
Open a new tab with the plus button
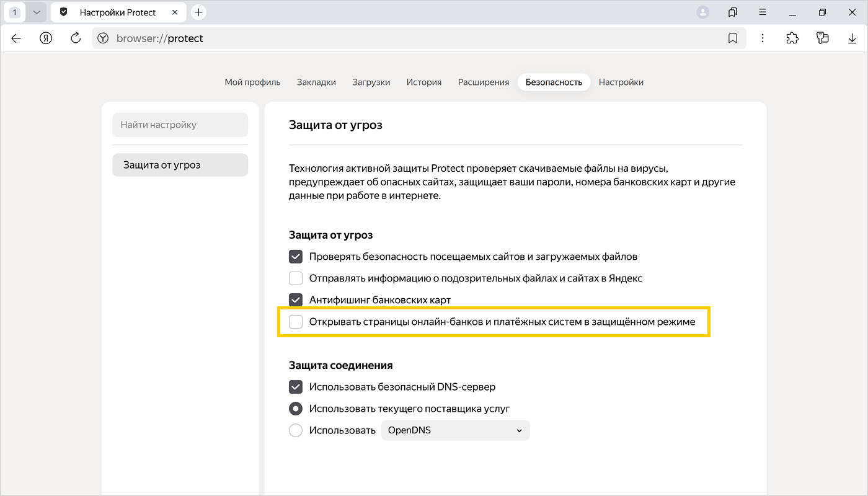[x=198, y=12]
